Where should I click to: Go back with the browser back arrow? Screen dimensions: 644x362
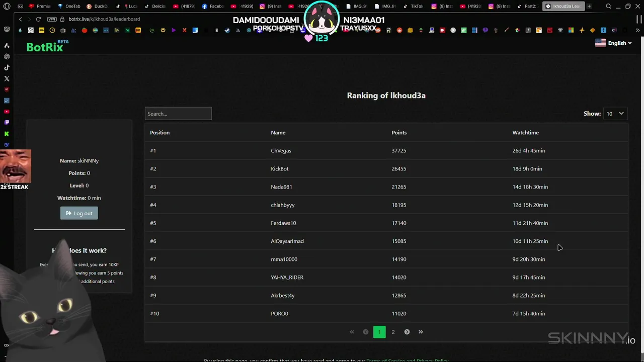point(20,19)
